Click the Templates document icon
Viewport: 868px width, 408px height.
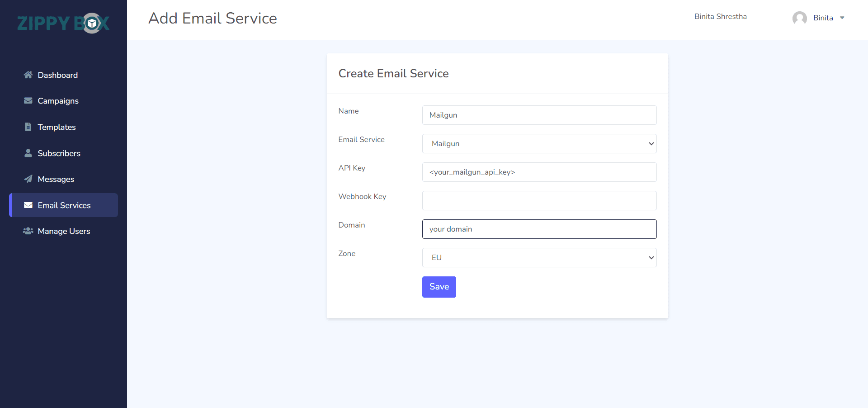click(x=28, y=127)
